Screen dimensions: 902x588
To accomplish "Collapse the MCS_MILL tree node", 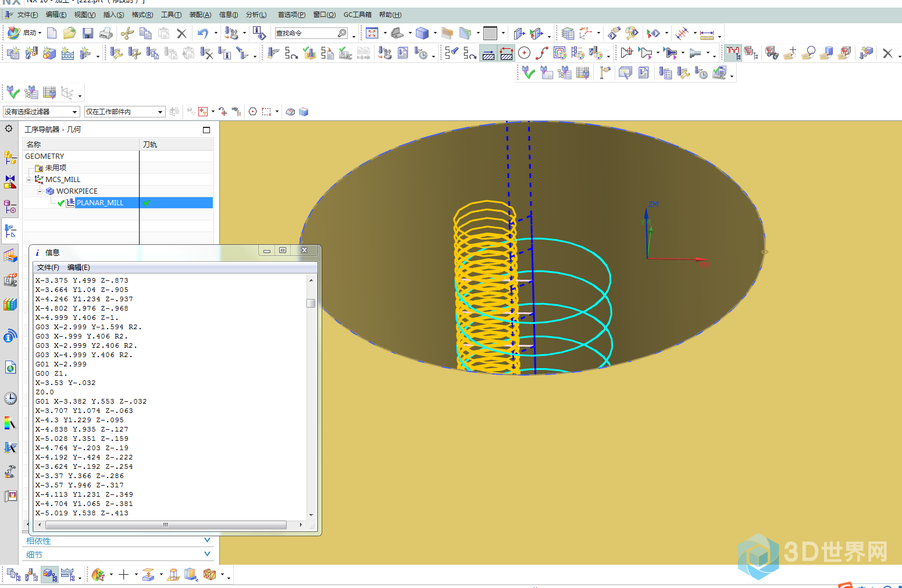I will pos(29,179).
